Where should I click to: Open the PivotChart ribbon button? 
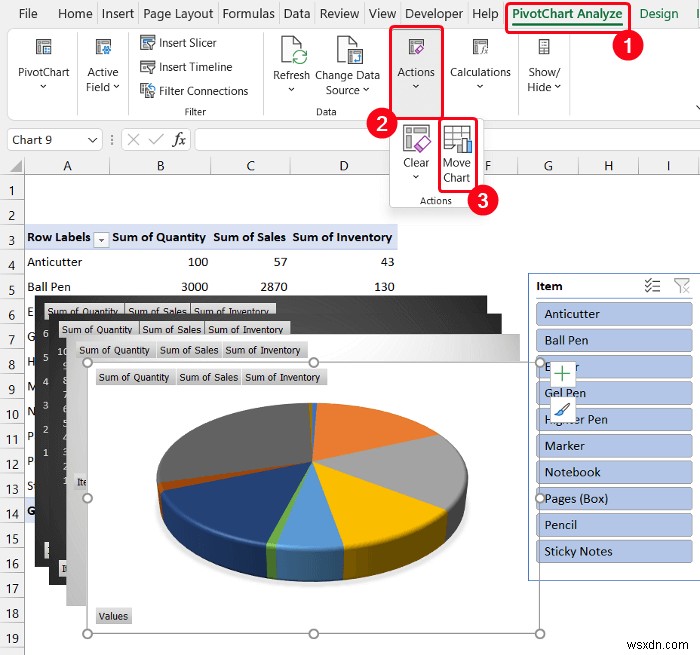pyautogui.click(x=43, y=64)
